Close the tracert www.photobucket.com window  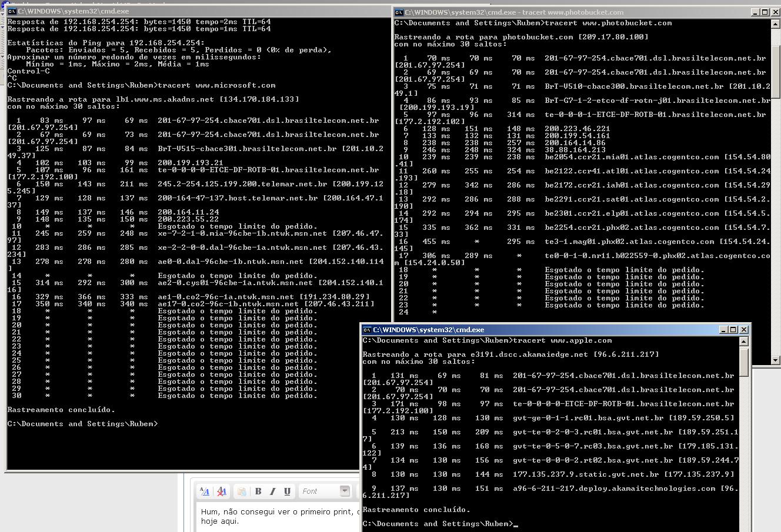click(x=776, y=12)
